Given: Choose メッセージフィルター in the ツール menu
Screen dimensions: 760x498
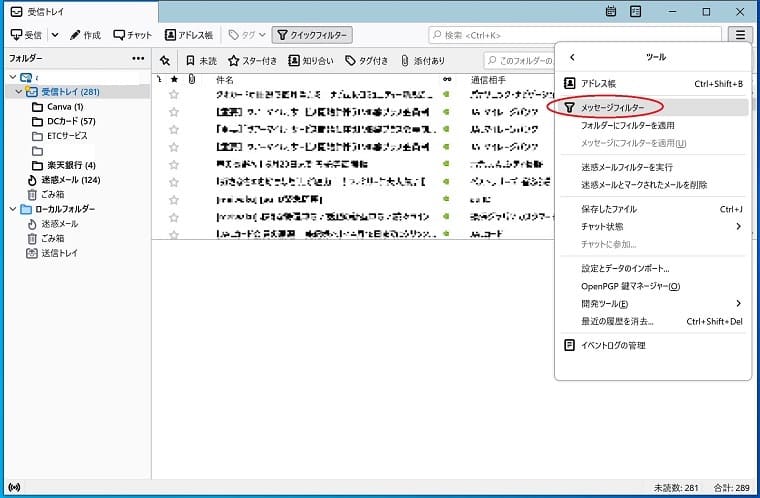Looking at the screenshot, I should click(653, 107).
